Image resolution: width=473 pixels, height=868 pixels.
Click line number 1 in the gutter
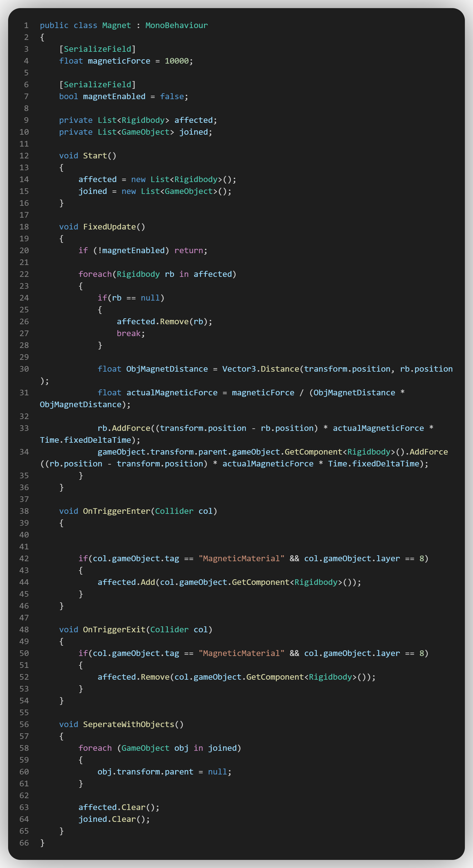click(x=26, y=26)
